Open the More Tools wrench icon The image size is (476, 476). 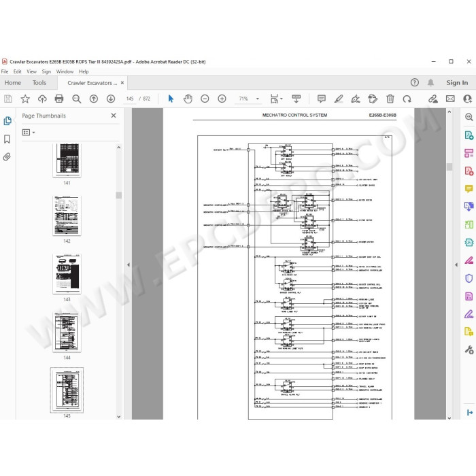coord(469,350)
